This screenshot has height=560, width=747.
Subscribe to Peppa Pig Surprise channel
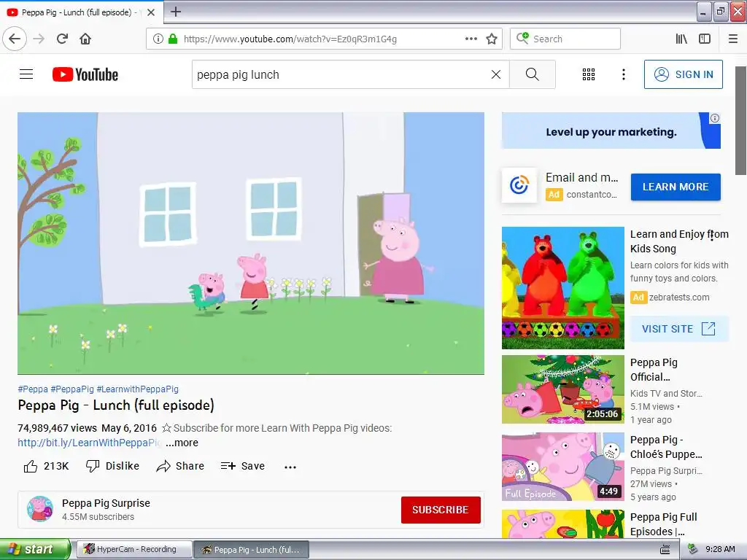441,510
